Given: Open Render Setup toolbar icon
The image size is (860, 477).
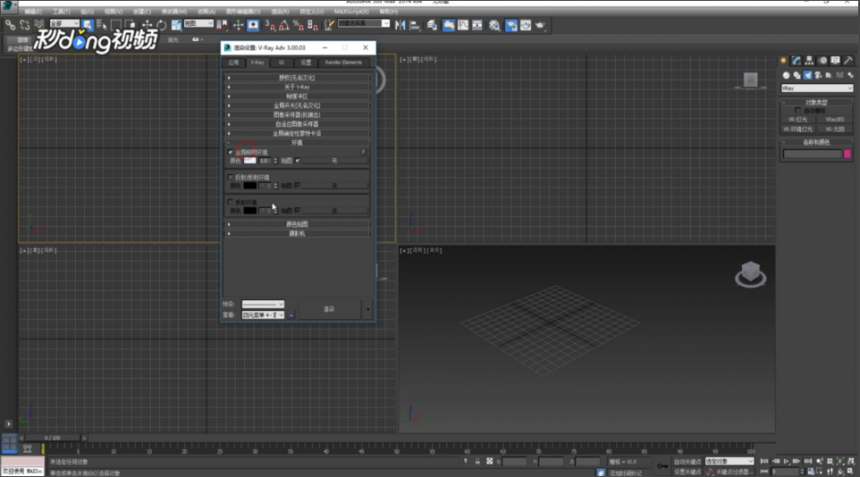Looking at the screenshot, I should coord(511,25).
